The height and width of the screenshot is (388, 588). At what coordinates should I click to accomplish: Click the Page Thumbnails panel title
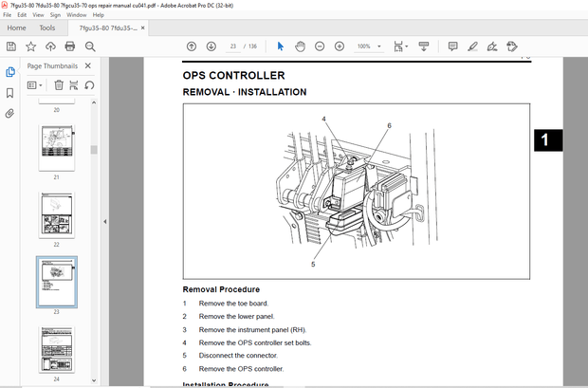[52, 66]
